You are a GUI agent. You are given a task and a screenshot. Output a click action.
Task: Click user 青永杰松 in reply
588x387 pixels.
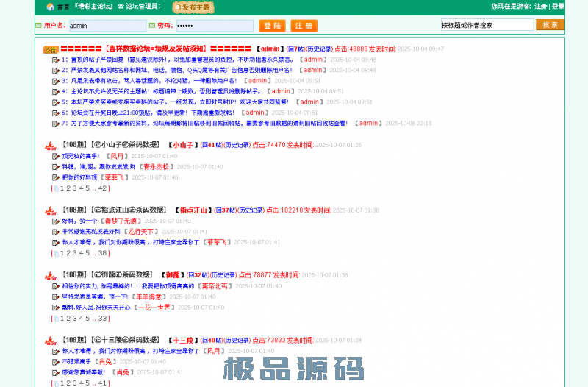click(x=157, y=167)
